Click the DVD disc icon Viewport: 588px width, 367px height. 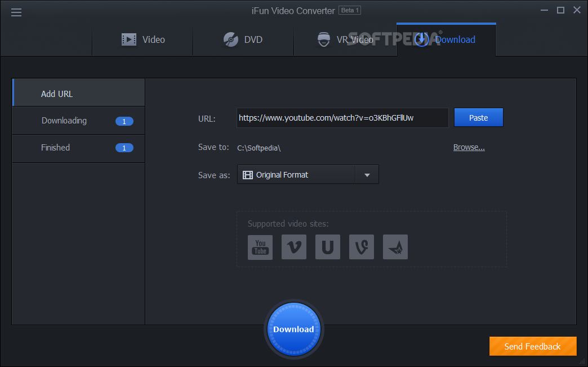pyautogui.click(x=231, y=39)
